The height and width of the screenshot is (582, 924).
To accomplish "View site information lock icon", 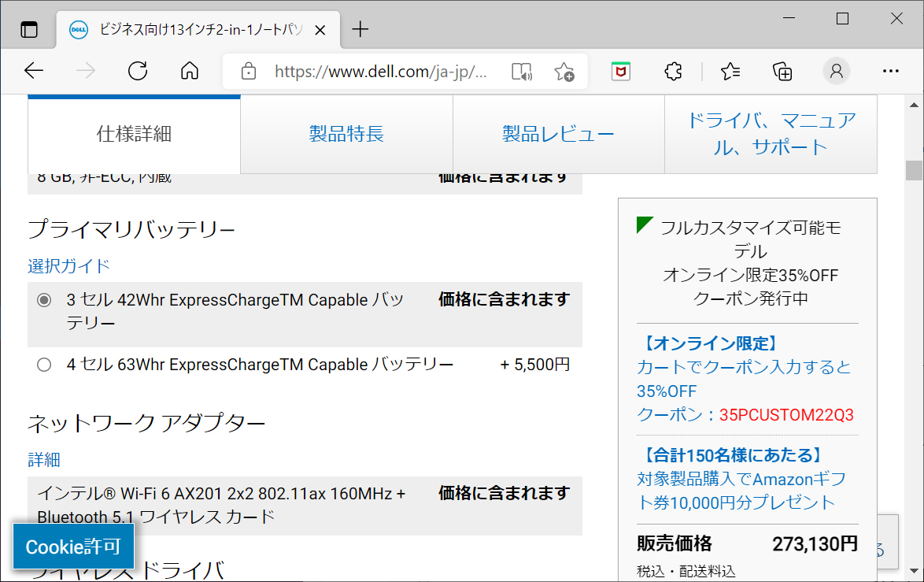I will [249, 72].
